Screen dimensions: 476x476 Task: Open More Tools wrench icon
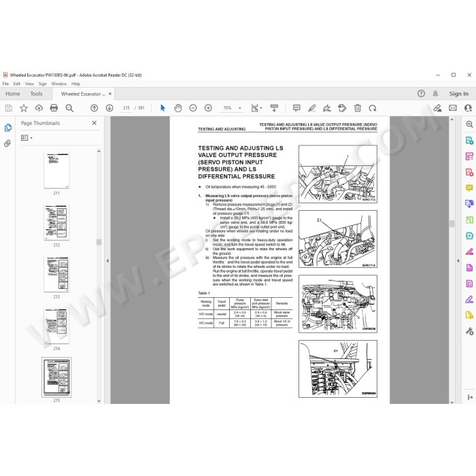point(469,331)
